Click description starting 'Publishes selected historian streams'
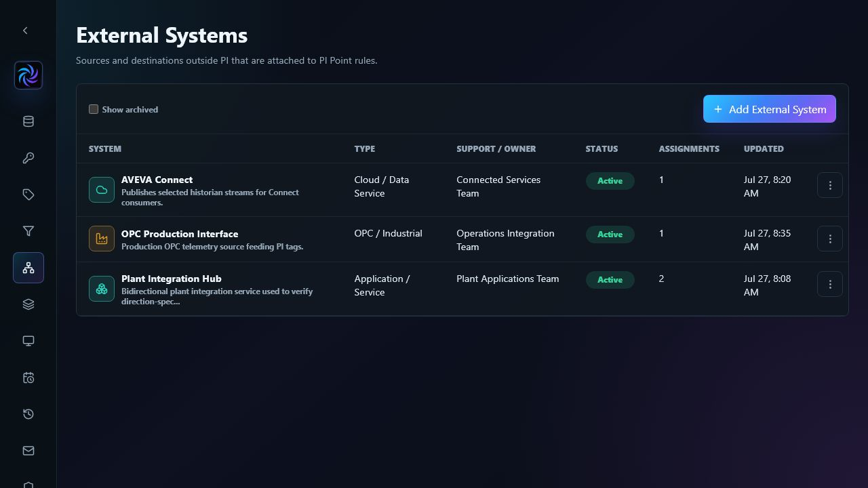 click(x=210, y=197)
